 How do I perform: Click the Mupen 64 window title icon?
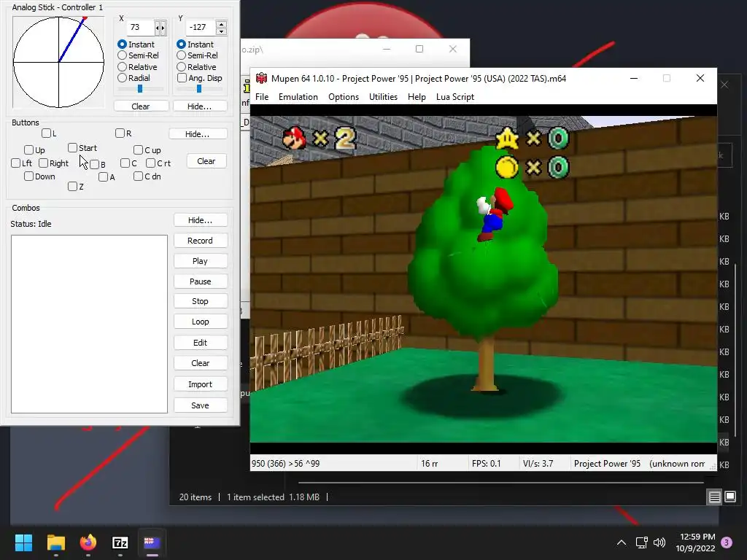click(261, 78)
